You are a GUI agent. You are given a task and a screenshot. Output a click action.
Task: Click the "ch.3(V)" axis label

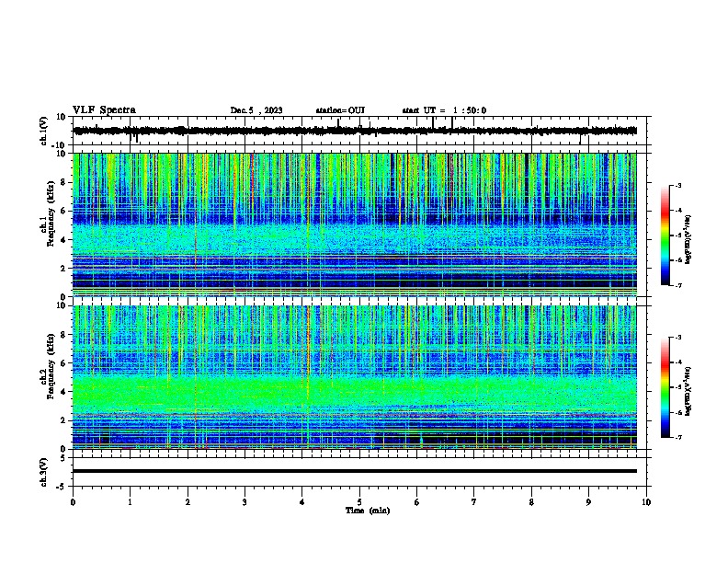(x=43, y=472)
